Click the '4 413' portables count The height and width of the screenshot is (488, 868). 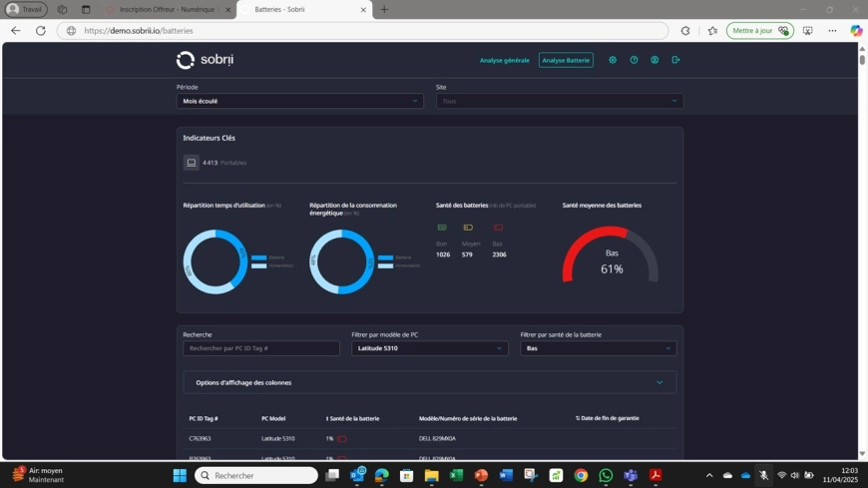(x=210, y=163)
